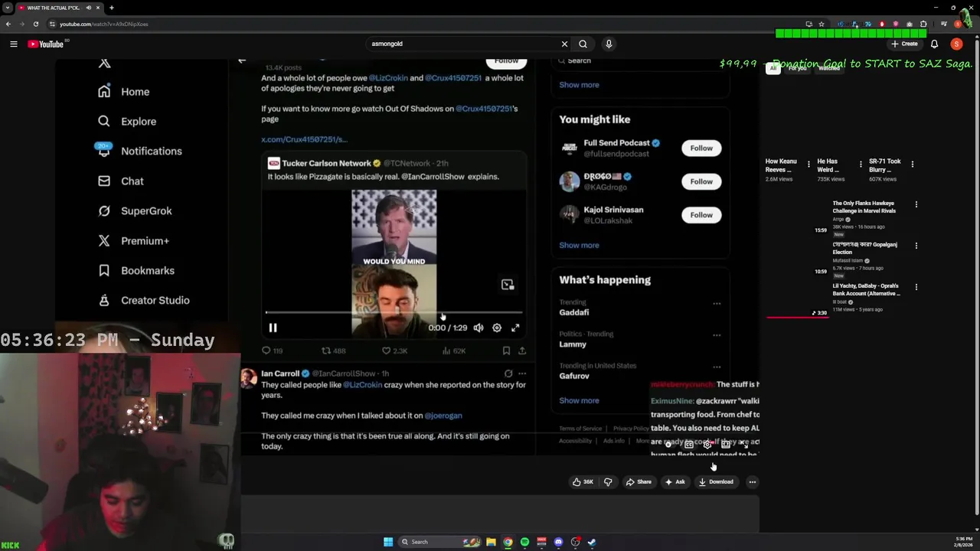Open Ian Carroll tweet more options
Screen dimensions: 980x551
522,373
